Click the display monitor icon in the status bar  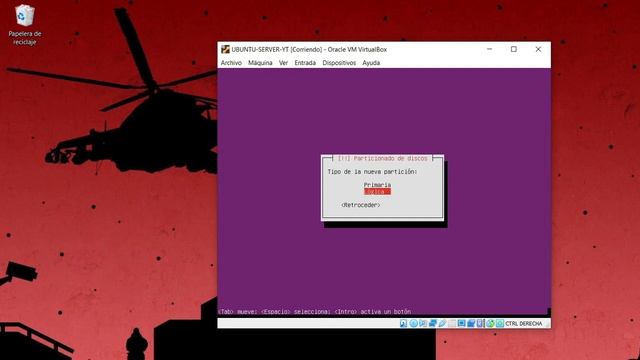pos(461,323)
